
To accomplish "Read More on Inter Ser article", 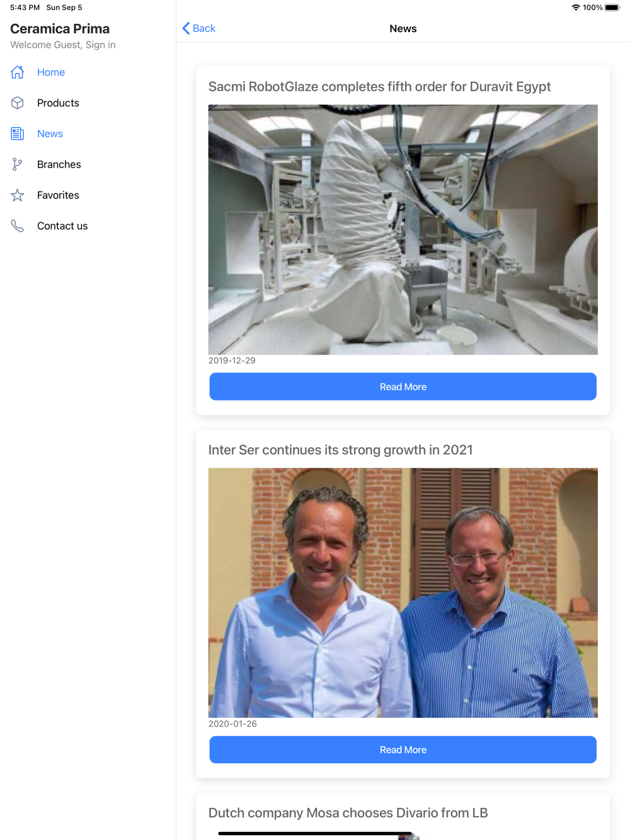I will 403,750.
